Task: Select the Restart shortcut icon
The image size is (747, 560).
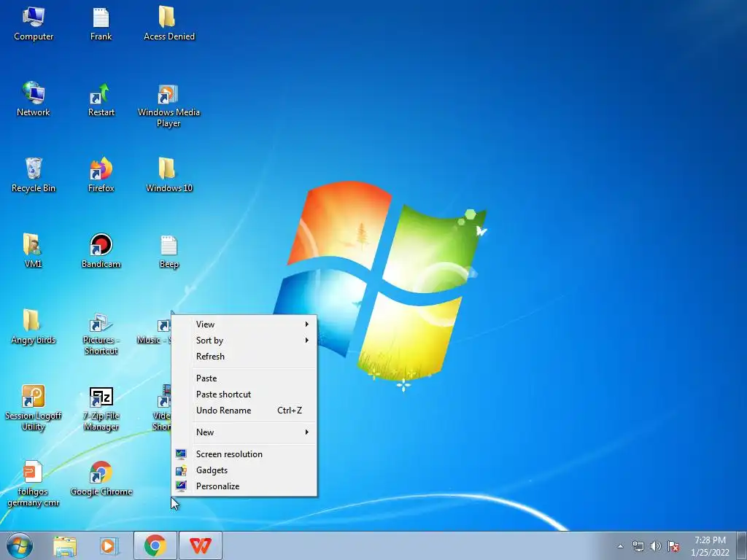Action: tap(101, 99)
